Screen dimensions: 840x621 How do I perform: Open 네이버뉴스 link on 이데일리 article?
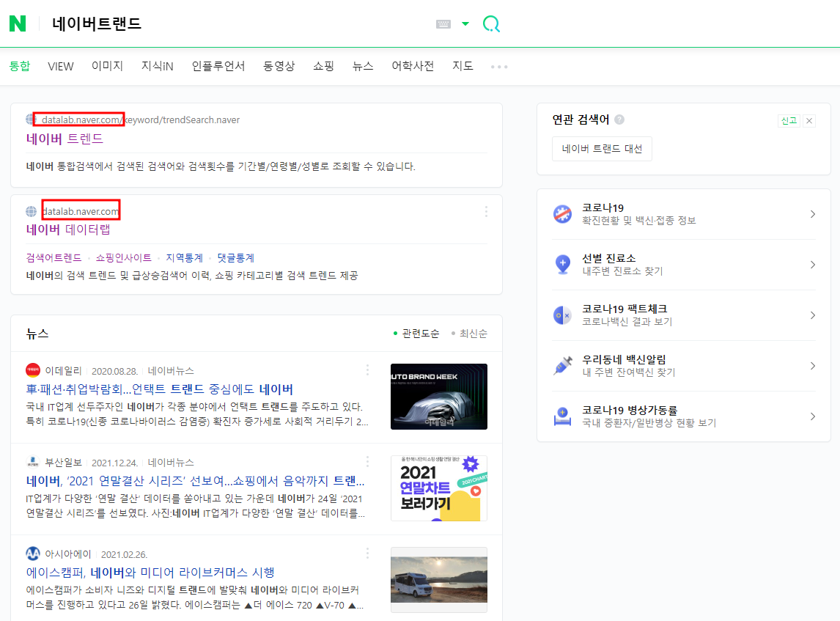pyautogui.click(x=171, y=371)
